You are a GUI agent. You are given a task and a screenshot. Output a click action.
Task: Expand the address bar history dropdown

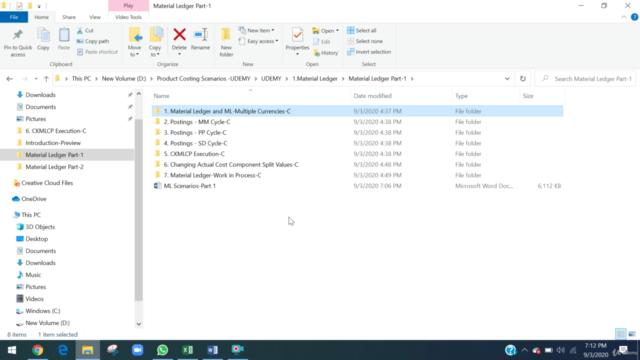point(507,79)
